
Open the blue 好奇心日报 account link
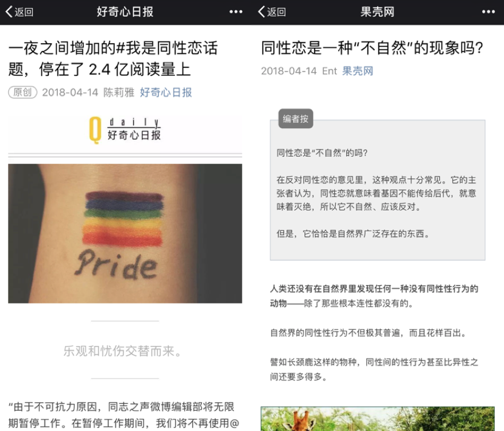click(x=165, y=93)
